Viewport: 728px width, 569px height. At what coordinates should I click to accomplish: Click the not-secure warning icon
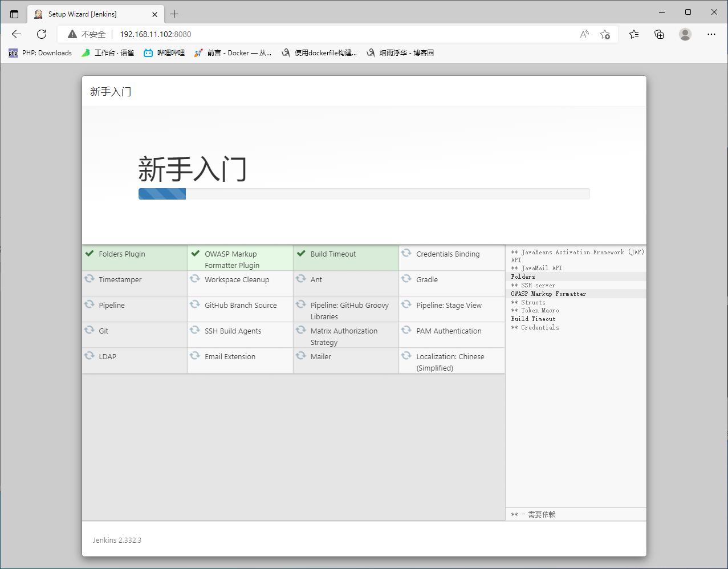coord(72,34)
